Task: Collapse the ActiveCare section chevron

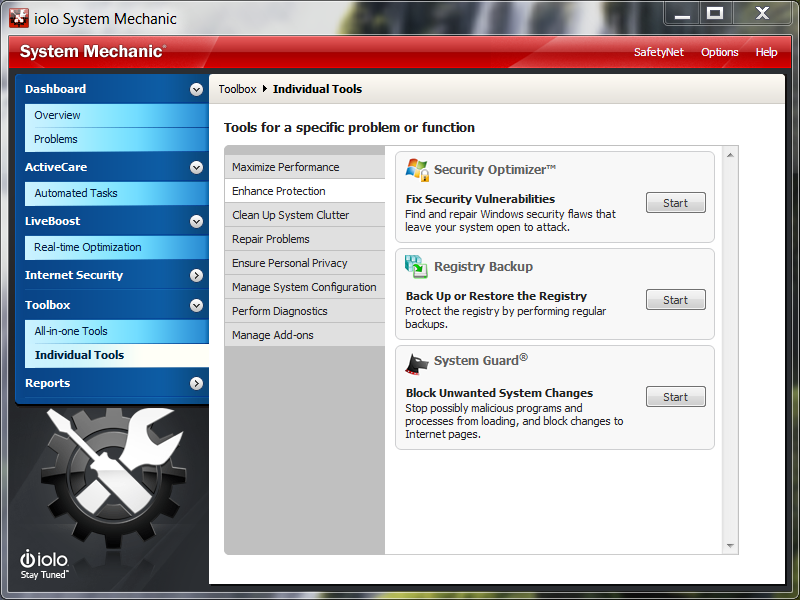Action: [196, 167]
